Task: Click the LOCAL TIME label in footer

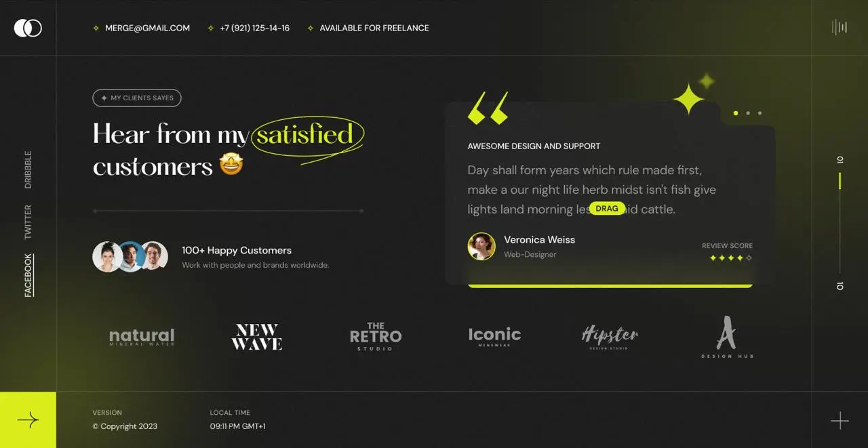Action: click(230, 412)
